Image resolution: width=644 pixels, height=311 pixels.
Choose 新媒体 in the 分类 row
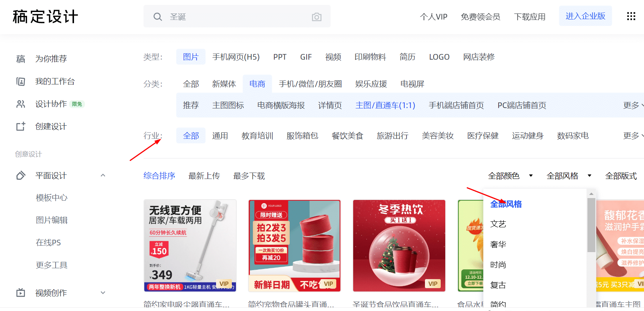pyautogui.click(x=224, y=84)
